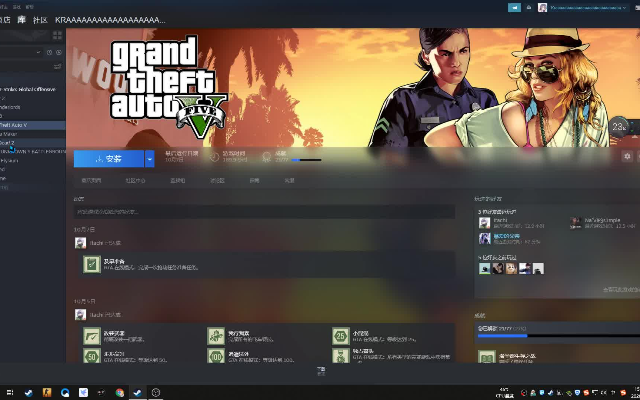Click the teal announcements button top right
The image size is (640, 400).
click(x=514, y=7)
